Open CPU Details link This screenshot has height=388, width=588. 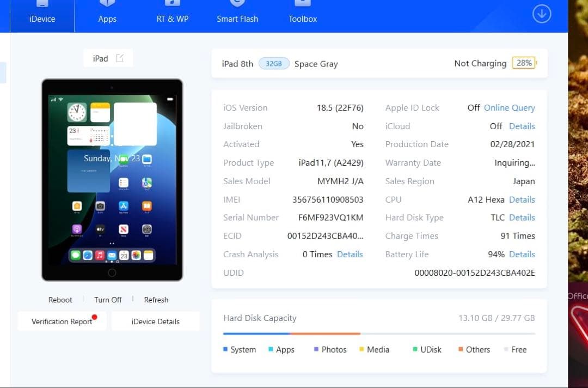[522, 199]
